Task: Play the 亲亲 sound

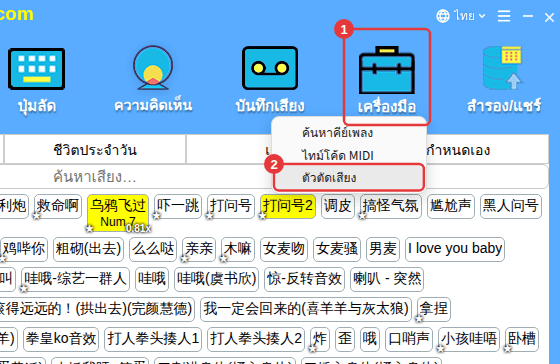Action: point(199,249)
